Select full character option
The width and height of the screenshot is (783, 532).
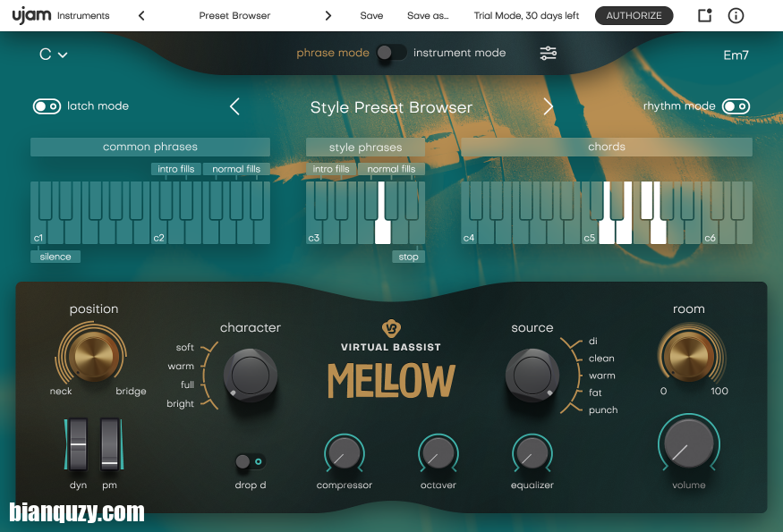[187, 384]
